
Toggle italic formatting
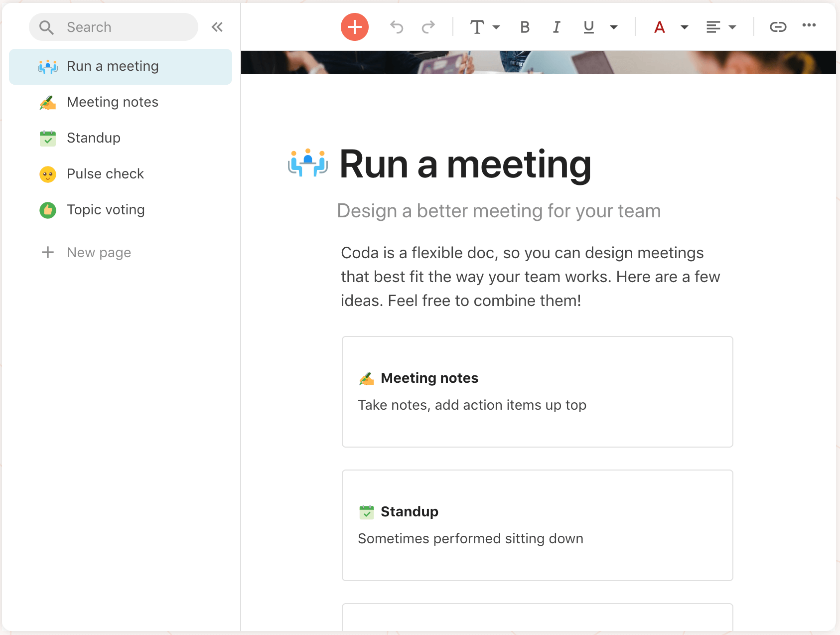[x=557, y=27]
